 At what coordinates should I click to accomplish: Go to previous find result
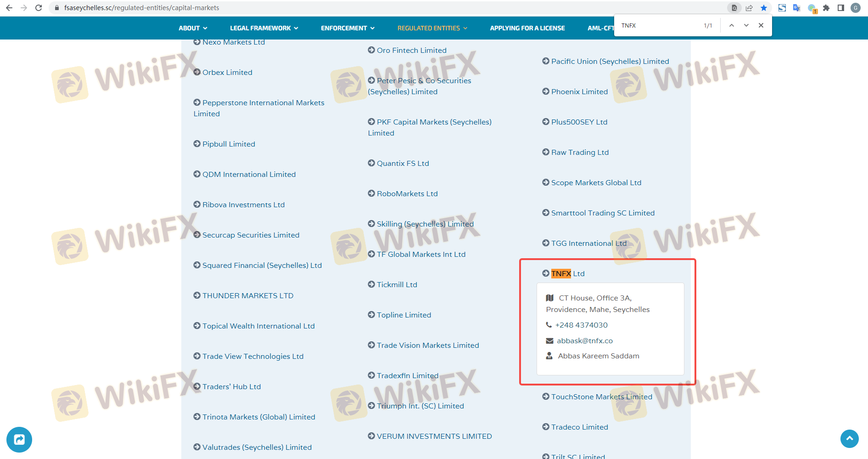[732, 25]
